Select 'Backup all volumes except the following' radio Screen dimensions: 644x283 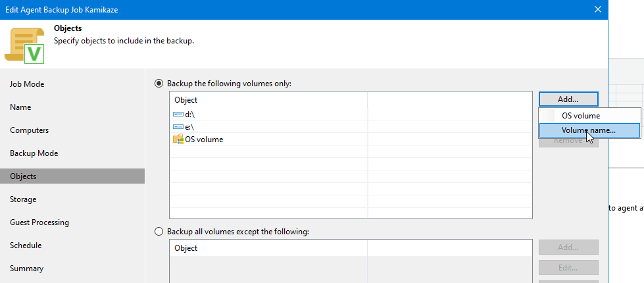coord(159,232)
